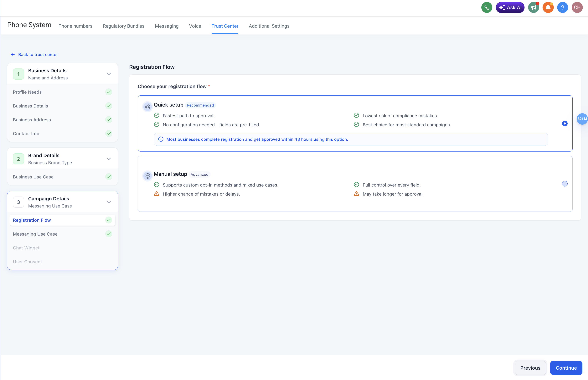
Task: Click the green phone dialer icon
Action: tap(487, 7)
